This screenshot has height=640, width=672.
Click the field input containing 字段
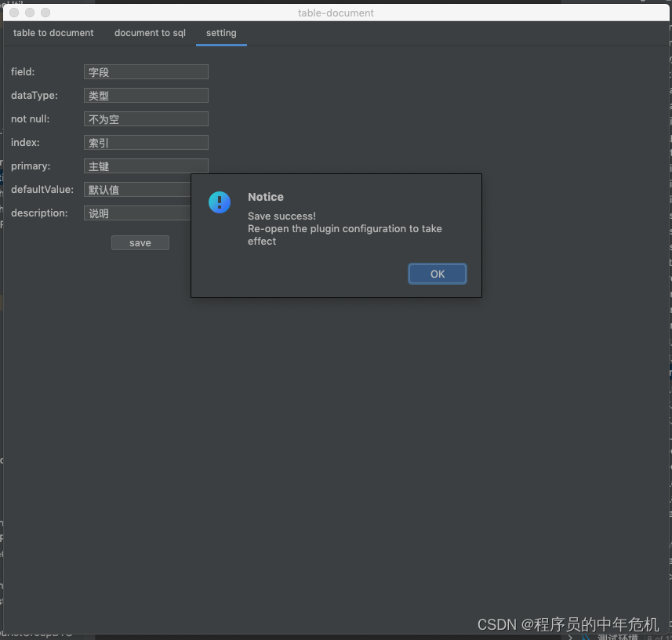146,72
